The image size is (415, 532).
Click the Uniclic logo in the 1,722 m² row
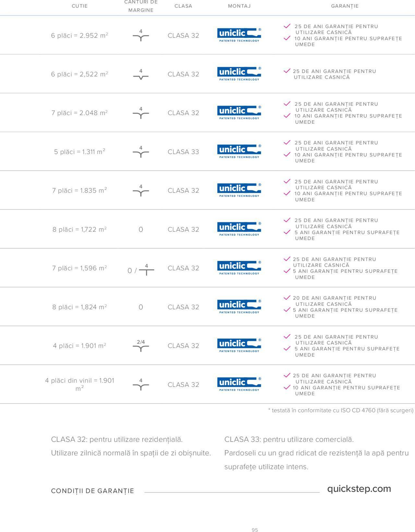pyautogui.click(x=239, y=229)
